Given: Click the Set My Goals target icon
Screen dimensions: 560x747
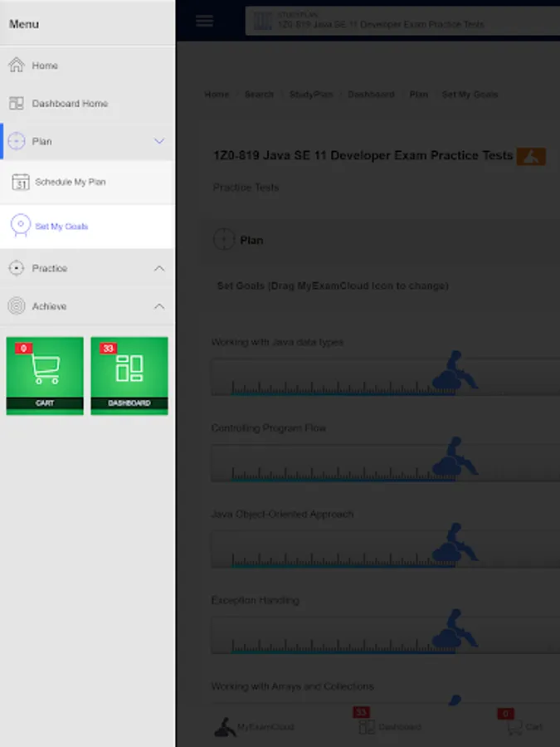Looking at the screenshot, I should (x=21, y=225).
